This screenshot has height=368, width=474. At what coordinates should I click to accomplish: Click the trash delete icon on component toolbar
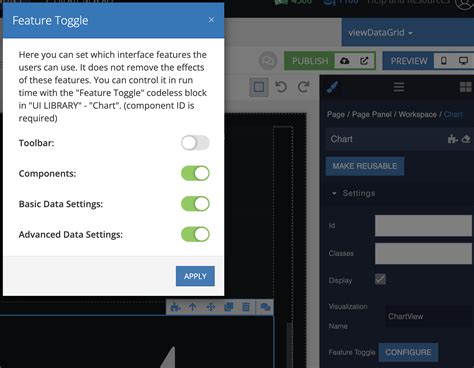pyautogui.click(x=246, y=307)
